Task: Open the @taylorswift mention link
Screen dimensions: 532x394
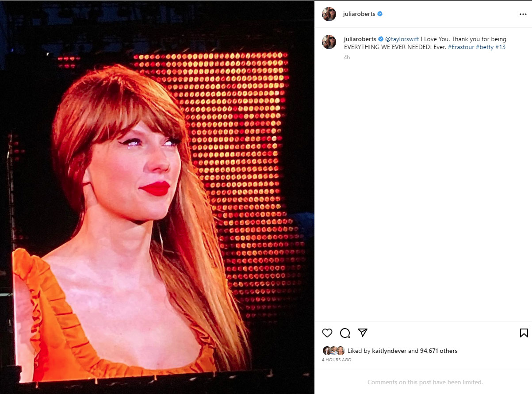Action: (402, 39)
